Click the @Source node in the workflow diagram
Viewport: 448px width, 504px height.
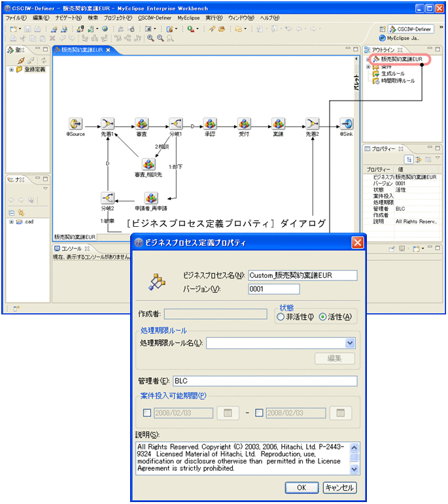[76, 124]
